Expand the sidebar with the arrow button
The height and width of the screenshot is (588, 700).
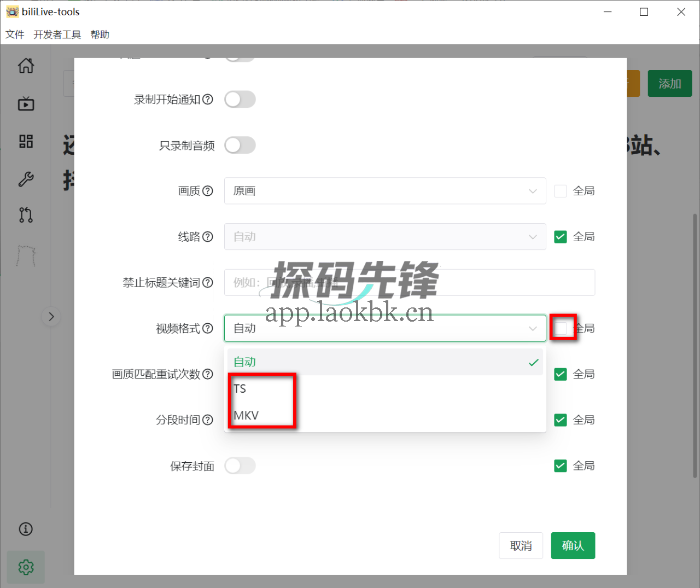click(x=51, y=316)
